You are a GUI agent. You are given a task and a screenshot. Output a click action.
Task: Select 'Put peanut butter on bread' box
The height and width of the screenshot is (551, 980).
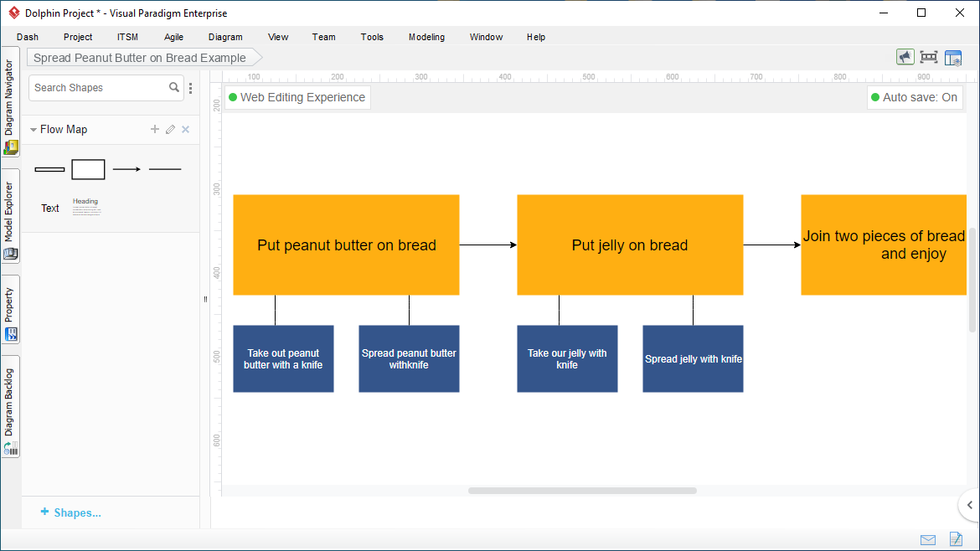(x=346, y=245)
